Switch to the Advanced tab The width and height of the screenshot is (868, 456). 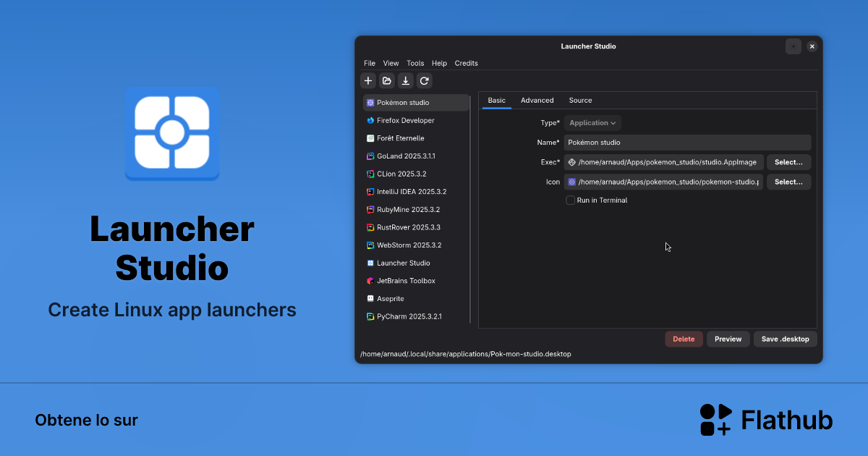537,100
